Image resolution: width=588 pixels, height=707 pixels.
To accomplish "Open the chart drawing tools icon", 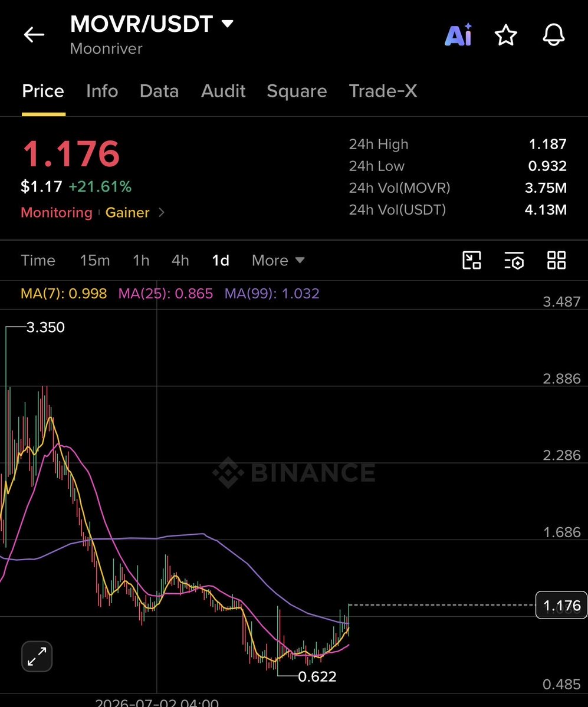I will coord(472,260).
